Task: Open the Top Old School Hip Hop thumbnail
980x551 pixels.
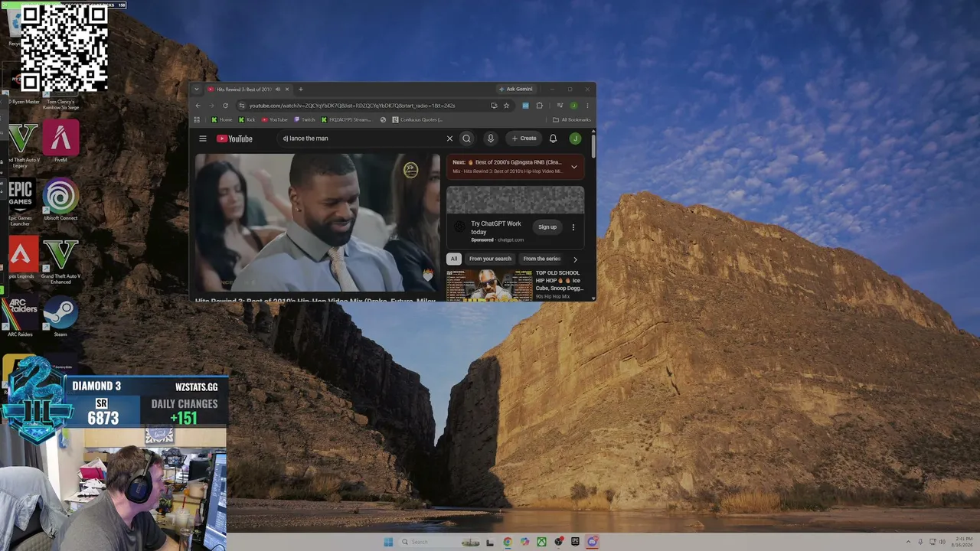Action: [x=489, y=285]
